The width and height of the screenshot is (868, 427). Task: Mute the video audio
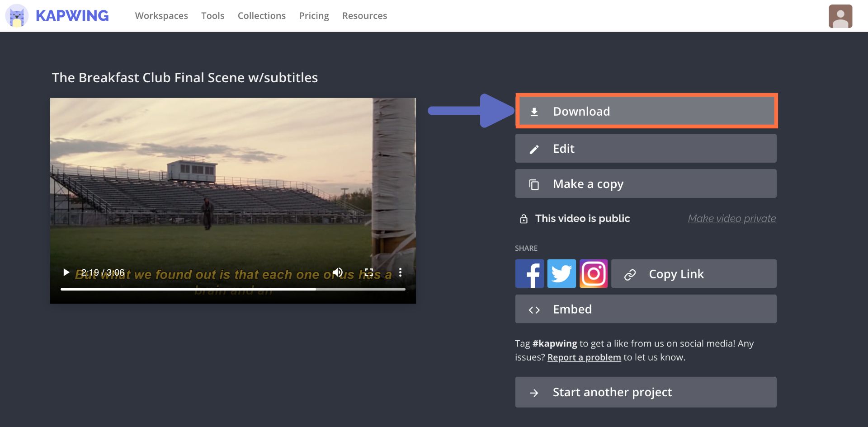(337, 272)
